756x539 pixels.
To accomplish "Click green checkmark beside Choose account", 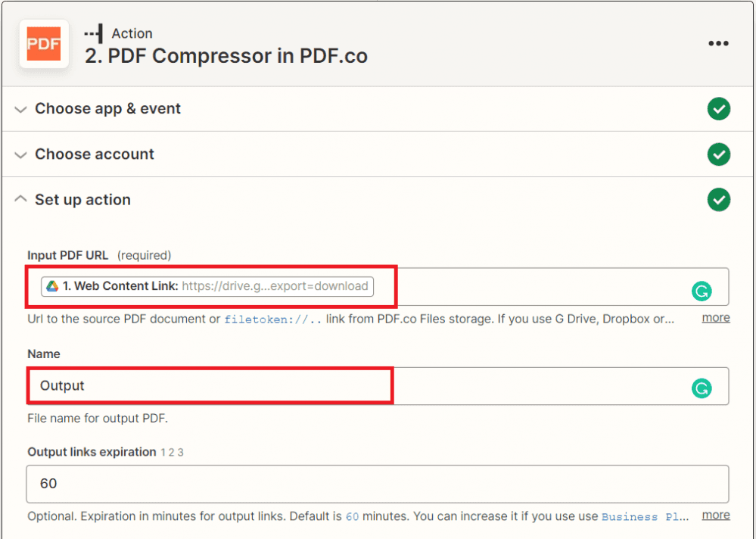I will (x=718, y=154).
